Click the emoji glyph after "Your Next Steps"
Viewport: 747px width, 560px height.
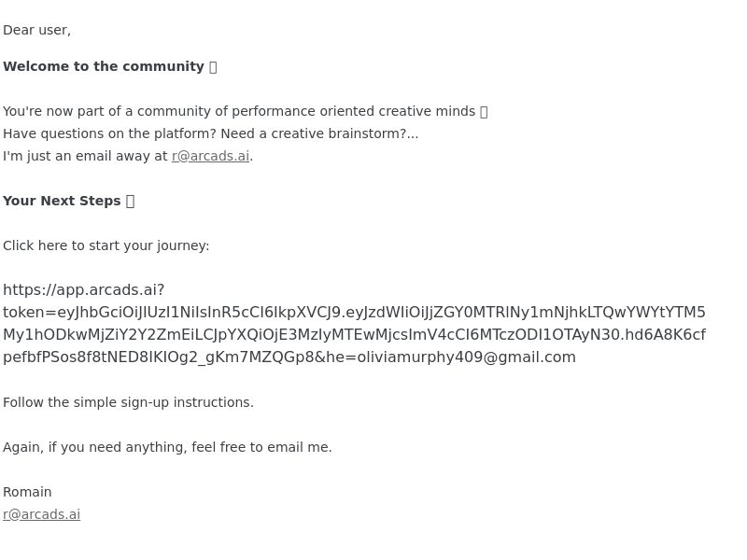pos(131,201)
